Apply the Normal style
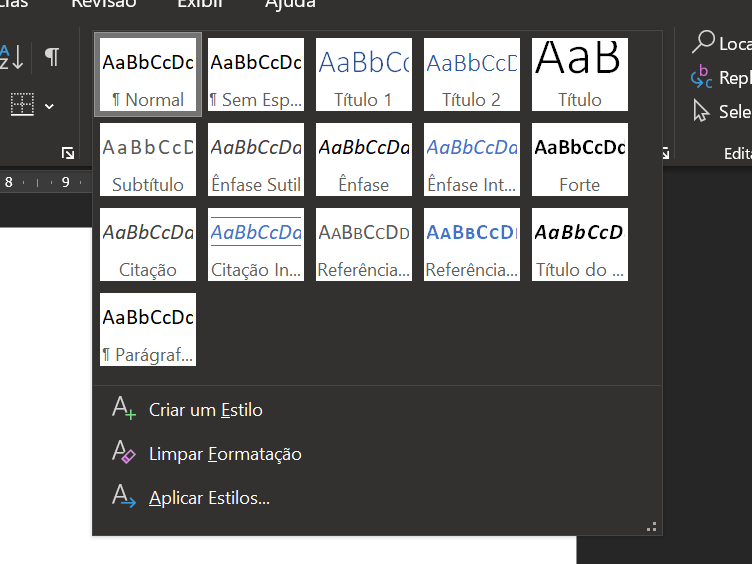 click(x=148, y=75)
